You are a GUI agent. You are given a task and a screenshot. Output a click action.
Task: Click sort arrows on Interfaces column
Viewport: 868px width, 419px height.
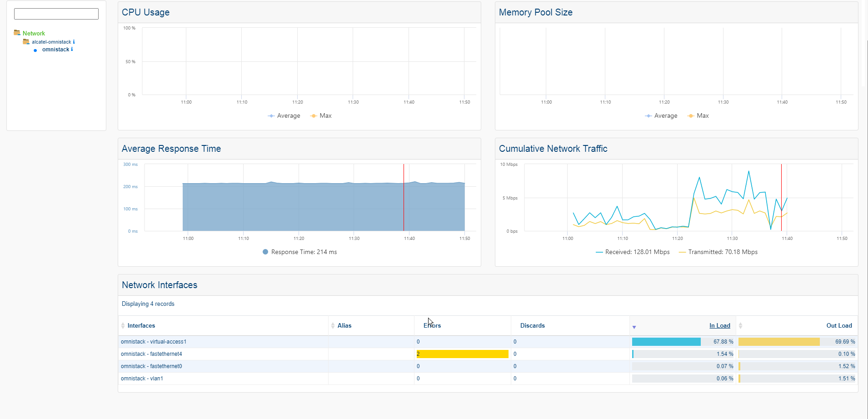click(123, 325)
